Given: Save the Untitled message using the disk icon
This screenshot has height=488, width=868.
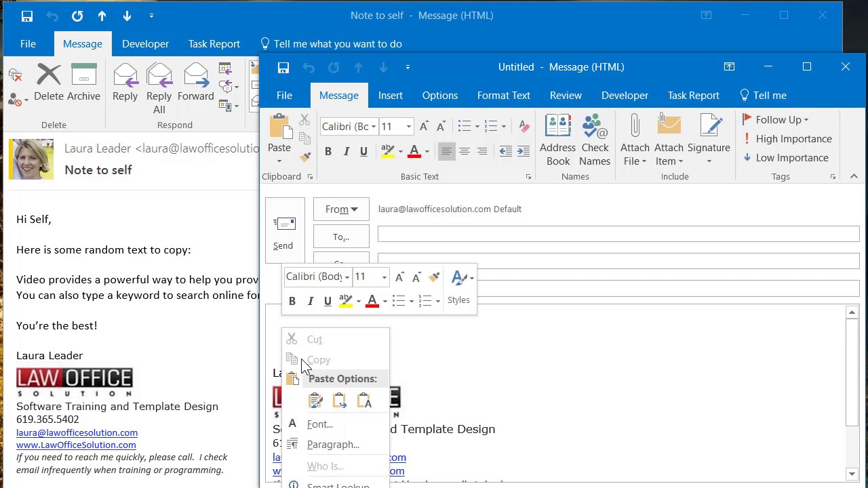Looking at the screenshot, I should tap(283, 67).
